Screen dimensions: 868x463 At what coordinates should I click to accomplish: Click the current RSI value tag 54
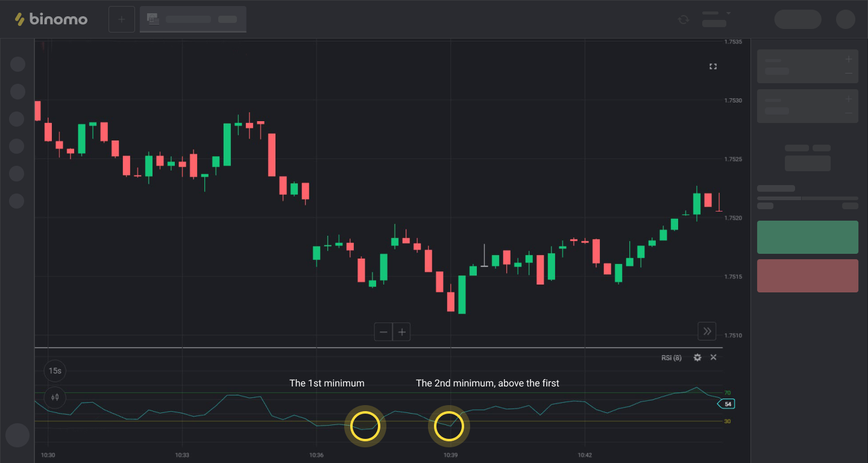[726, 404]
